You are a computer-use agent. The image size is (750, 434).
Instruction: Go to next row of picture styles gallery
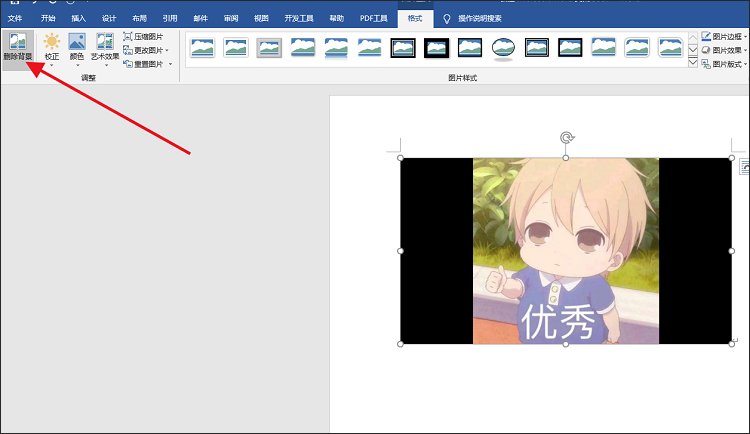(693, 50)
